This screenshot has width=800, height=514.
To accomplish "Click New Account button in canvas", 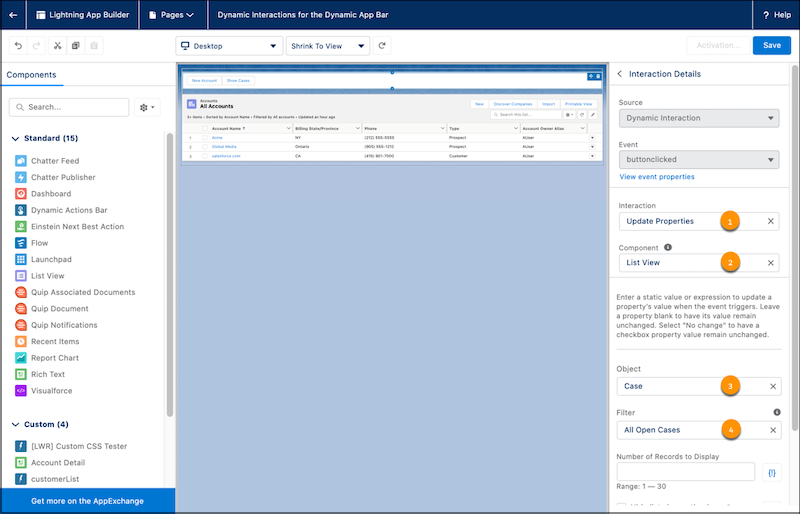I will (x=204, y=81).
